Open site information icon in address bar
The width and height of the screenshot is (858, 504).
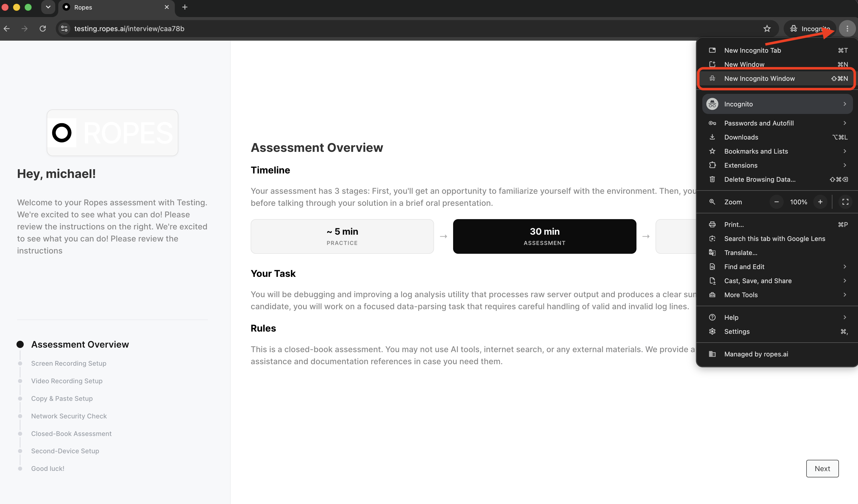pos(64,29)
